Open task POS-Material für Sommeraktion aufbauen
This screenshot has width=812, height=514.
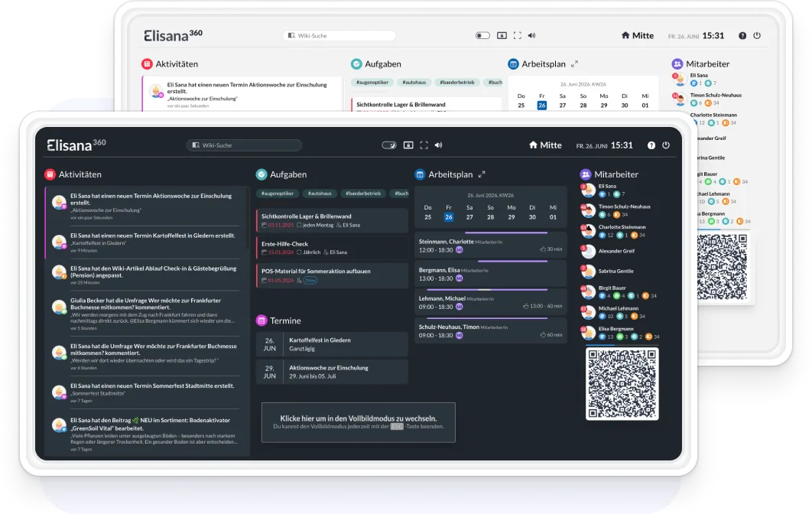333,275
